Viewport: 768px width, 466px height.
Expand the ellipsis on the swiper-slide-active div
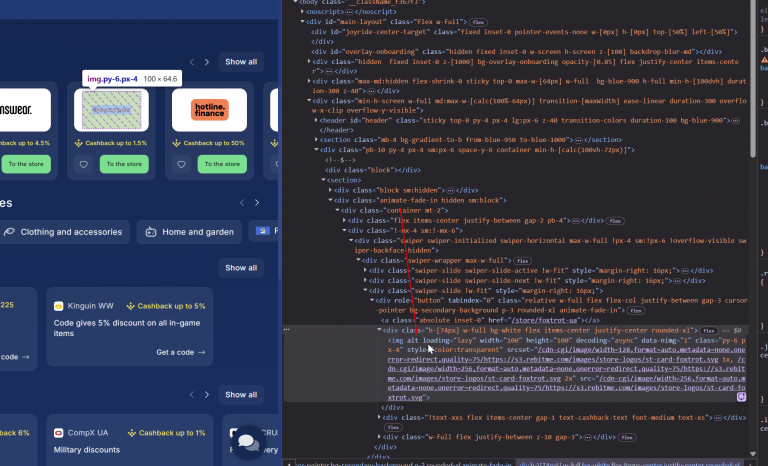685,270
